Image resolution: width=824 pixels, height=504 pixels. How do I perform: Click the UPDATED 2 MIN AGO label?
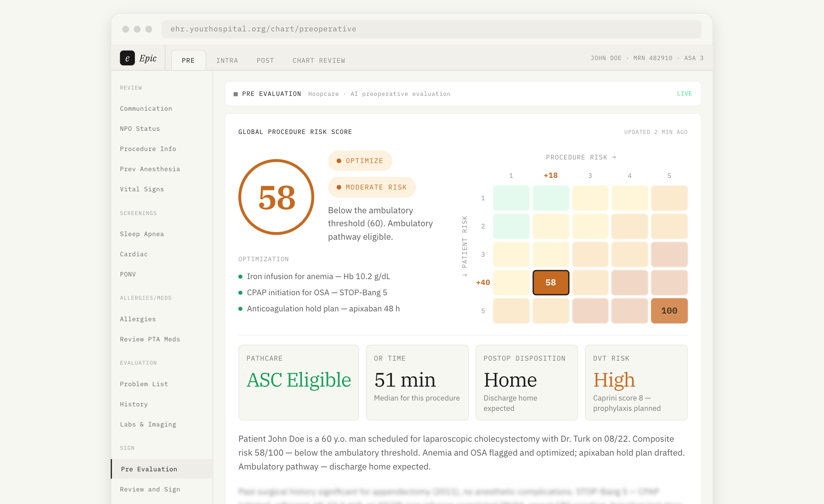(656, 132)
